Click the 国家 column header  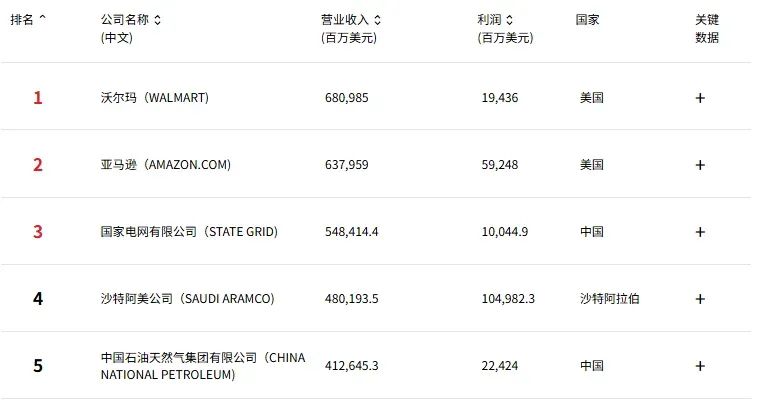coord(587,20)
